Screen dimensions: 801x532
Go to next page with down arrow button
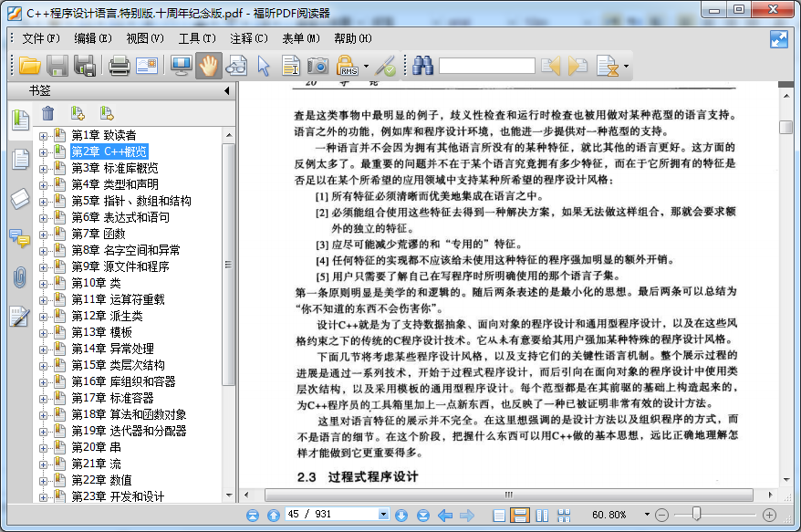(401, 516)
